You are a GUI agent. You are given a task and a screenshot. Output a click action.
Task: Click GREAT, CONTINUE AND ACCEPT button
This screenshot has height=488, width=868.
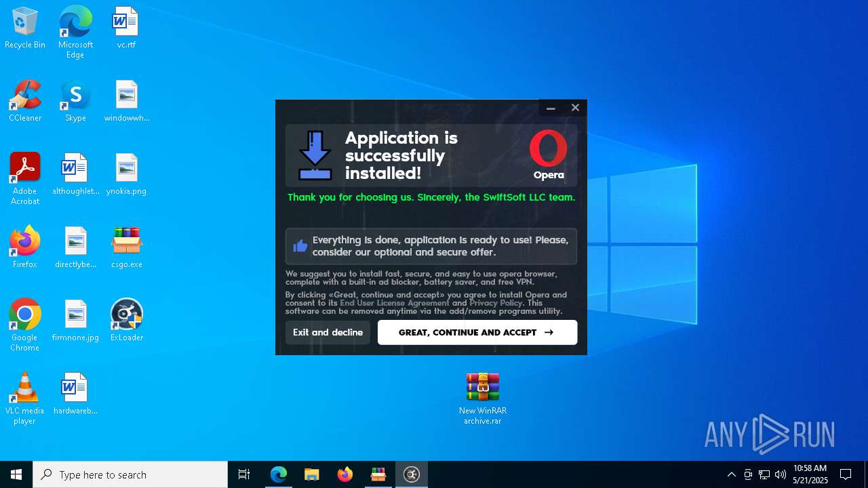(x=477, y=332)
